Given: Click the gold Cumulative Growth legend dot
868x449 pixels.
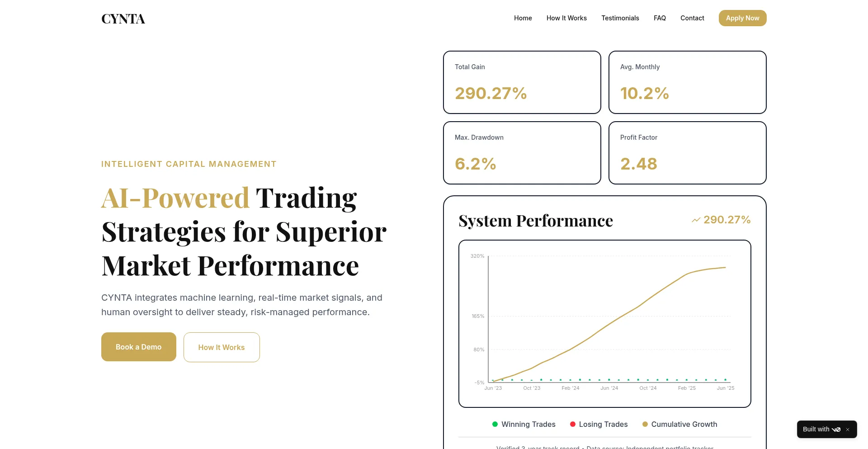Looking at the screenshot, I should pos(645,424).
